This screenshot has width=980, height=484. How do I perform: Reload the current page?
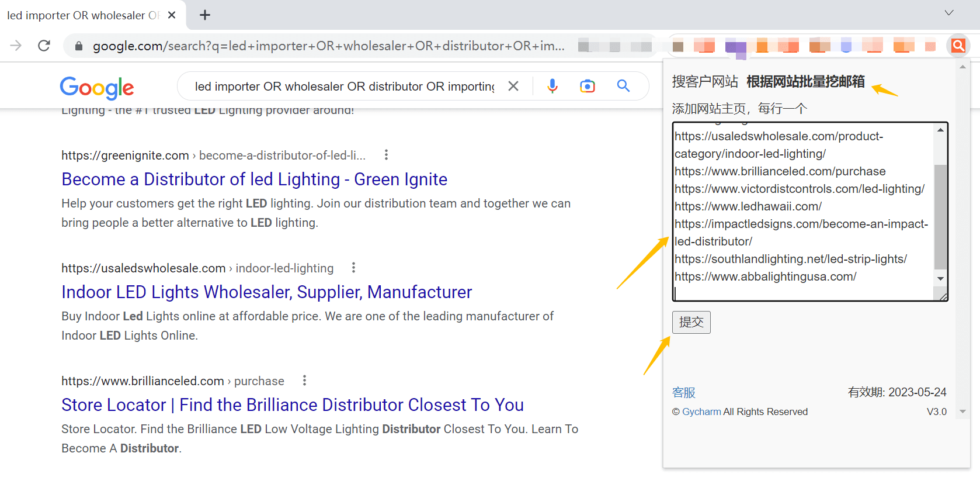(x=44, y=46)
